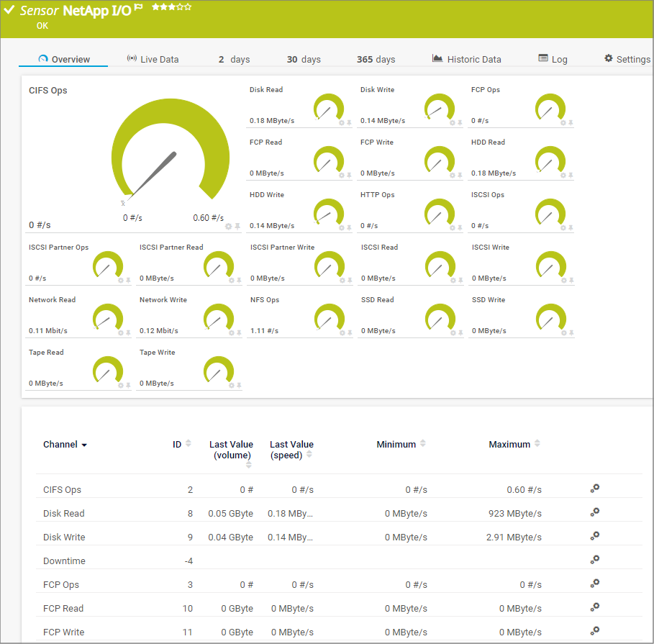
Task: Open gear icon on Network Write gauge
Action: pyautogui.click(x=232, y=333)
